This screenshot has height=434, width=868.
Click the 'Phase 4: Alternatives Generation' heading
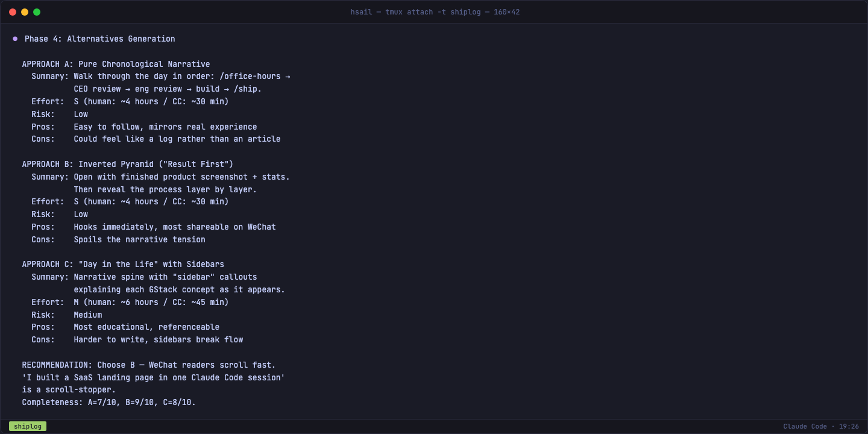(x=100, y=39)
